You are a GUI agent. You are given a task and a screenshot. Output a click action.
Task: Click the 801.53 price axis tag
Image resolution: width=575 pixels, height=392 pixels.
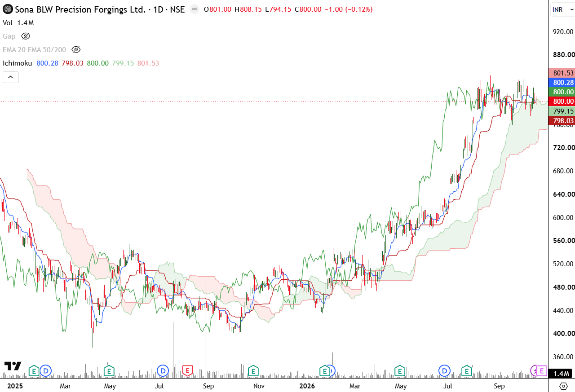point(562,73)
